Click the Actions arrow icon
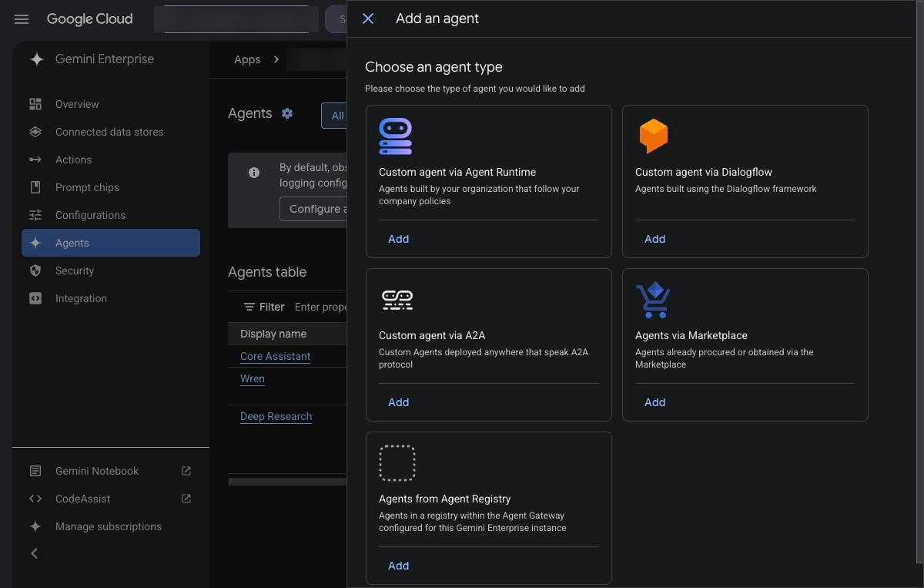This screenshot has width=924, height=588. [35, 160]
